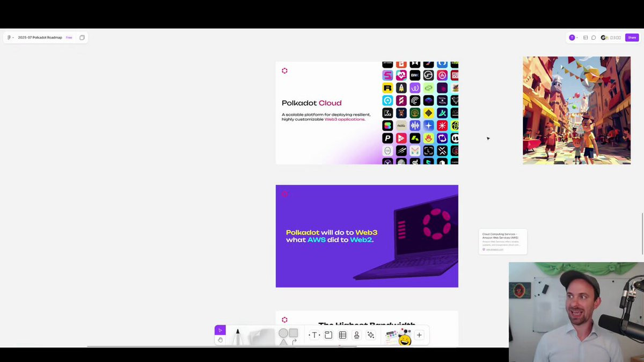Select the Polkadot Cloud slide
The image size is (644, 362).
pos(367,113)
